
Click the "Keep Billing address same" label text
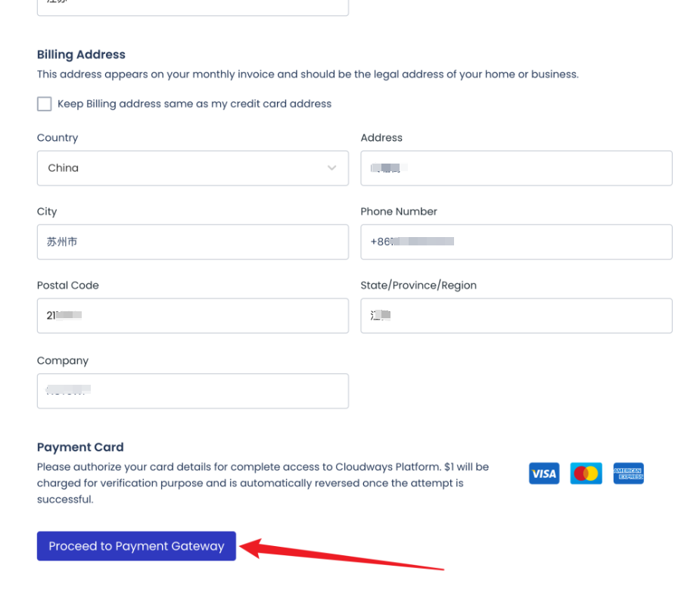click(194, 104)
